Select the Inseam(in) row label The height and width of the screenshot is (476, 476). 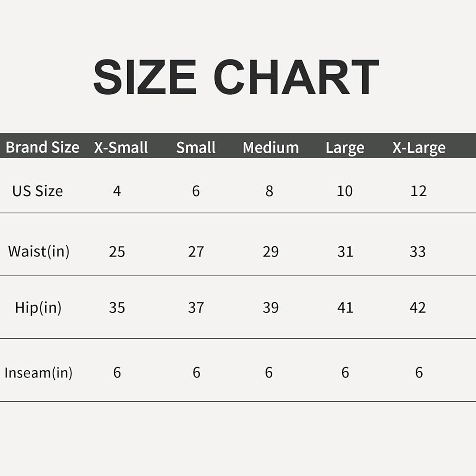pos(39,373)
